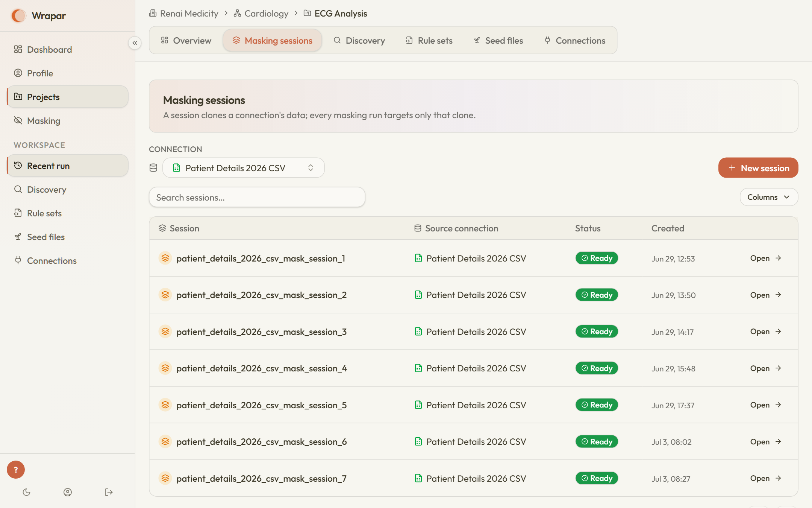Image resolution: width=812 pixels, height=508 pixels.
Task: Open patient_details_2026_csv_mask_session_4
Action: (x=766, y=368)
